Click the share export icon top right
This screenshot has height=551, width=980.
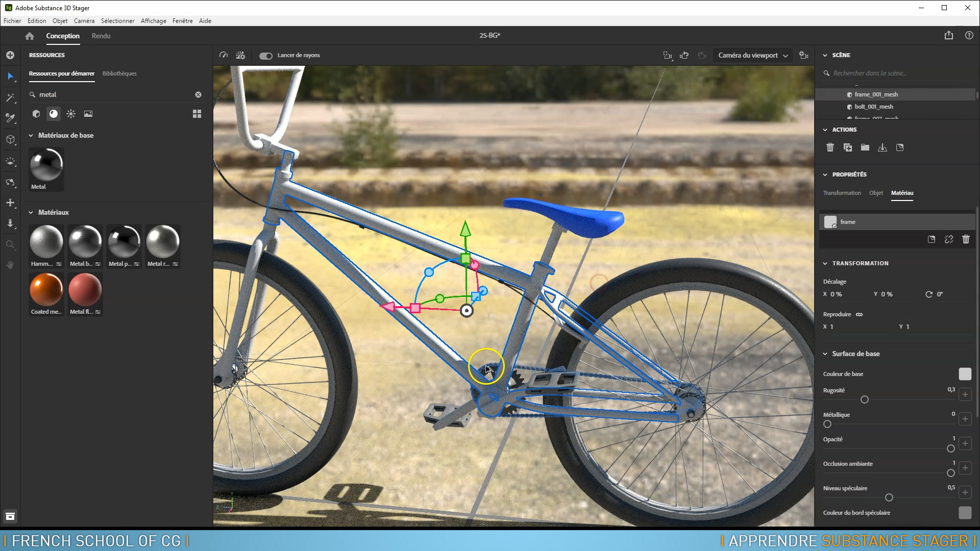(949, 35)
